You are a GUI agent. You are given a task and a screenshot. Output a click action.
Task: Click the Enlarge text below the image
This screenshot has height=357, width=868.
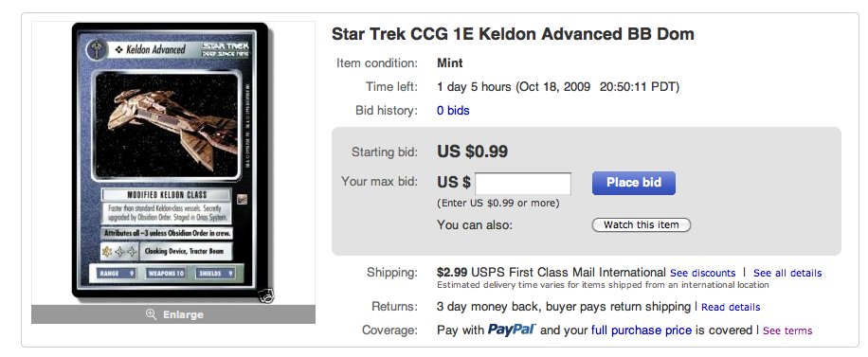[x=183, y=314]
